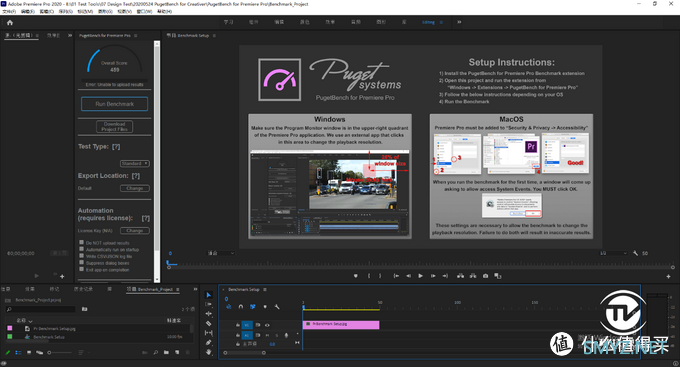
Task: Click the Lift button
Action: coord(460,276)
